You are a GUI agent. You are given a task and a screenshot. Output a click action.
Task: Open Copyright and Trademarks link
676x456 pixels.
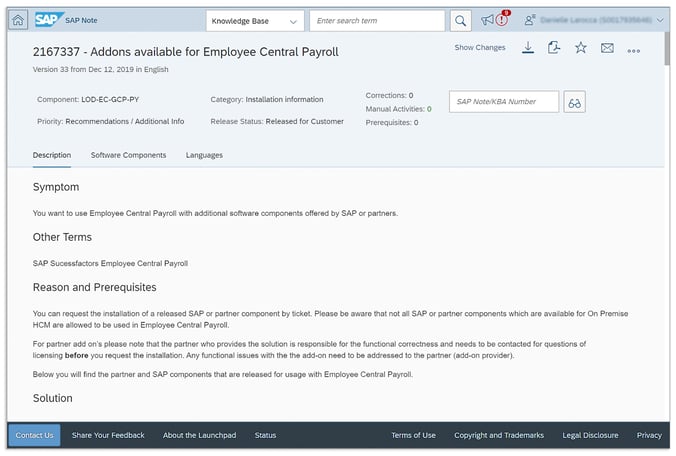[498, 435]
